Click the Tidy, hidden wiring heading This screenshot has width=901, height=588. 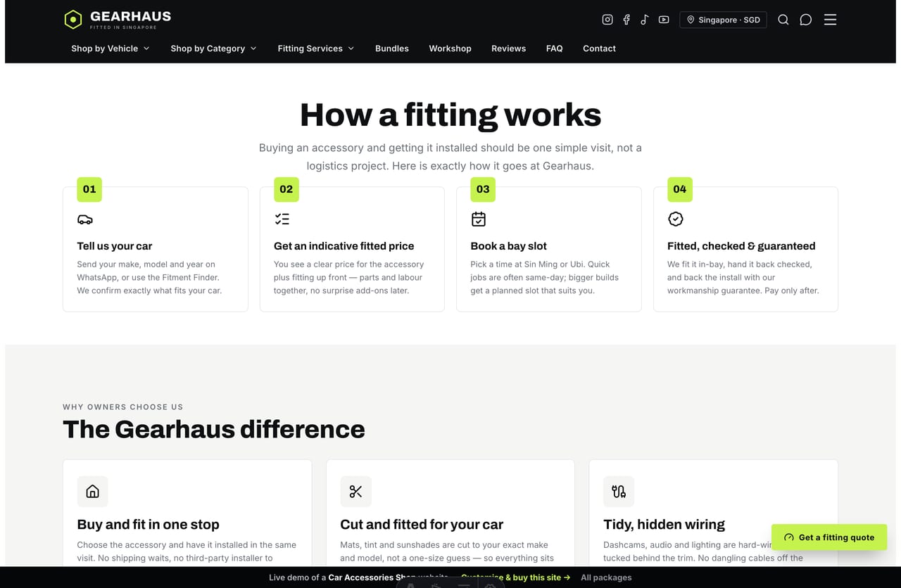[x=664, y=525]
